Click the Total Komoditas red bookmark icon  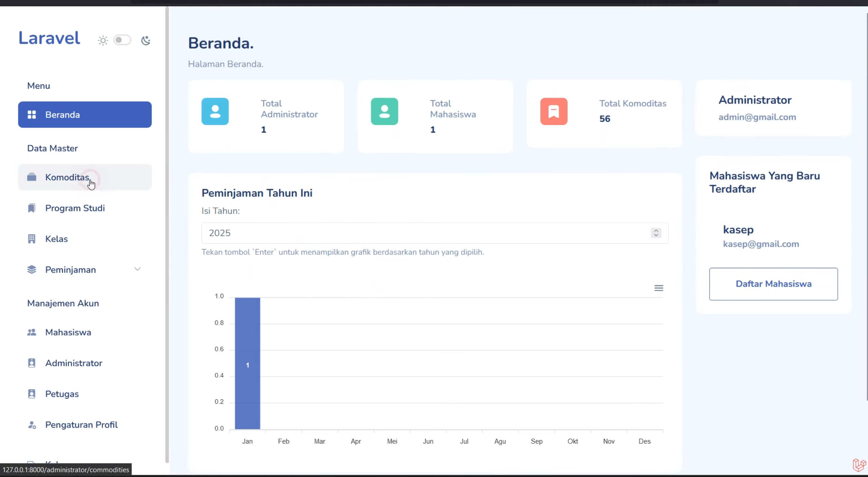pos(554,111)
